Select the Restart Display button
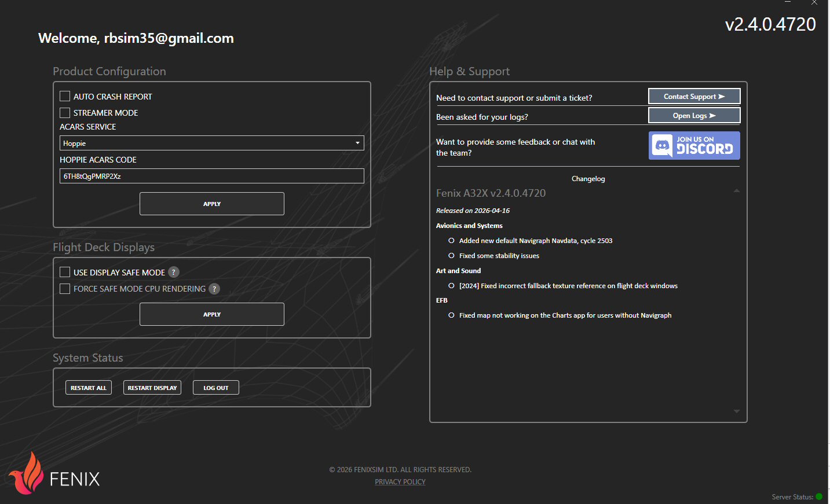The image size is (830, 504). [152, 388]
